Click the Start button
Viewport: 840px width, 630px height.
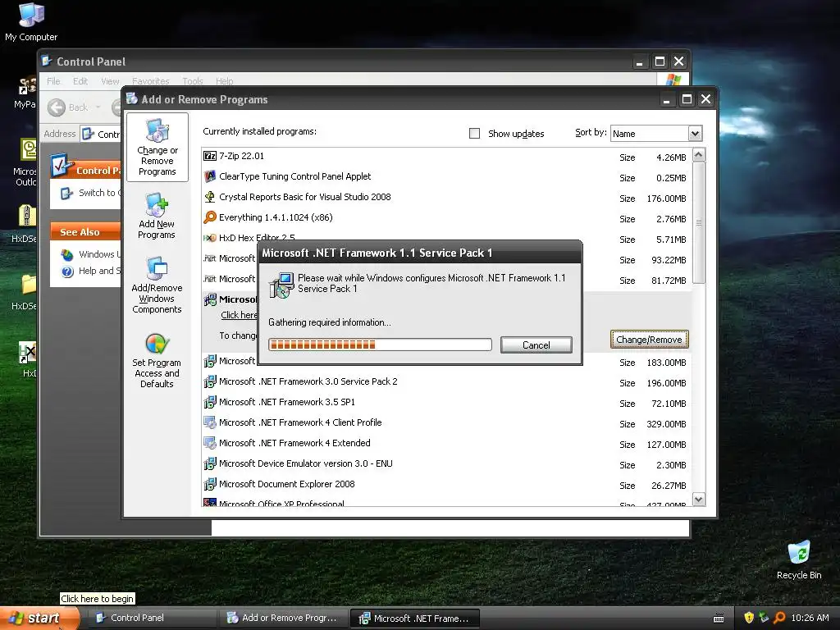pos(39,618)
